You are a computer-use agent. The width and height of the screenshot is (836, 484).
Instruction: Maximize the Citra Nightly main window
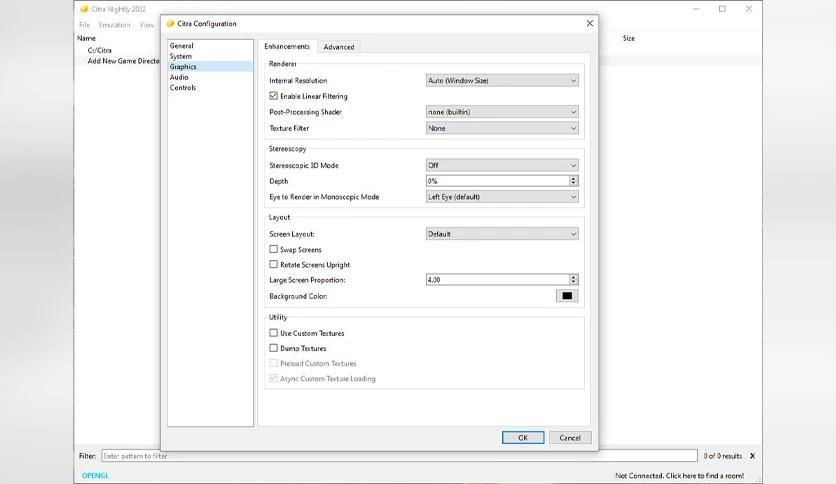pos(722,9)
